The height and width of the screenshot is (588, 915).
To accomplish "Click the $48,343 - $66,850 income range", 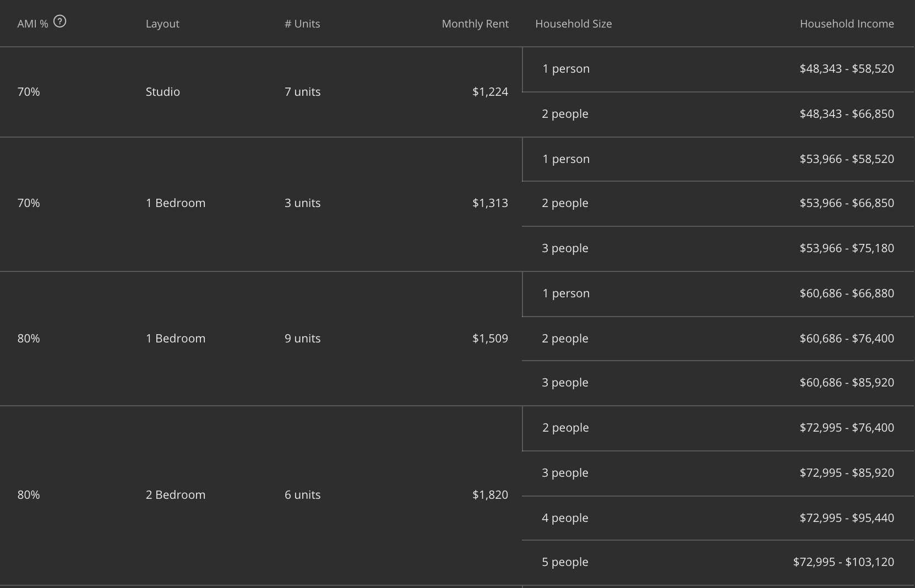I will 846,114.
